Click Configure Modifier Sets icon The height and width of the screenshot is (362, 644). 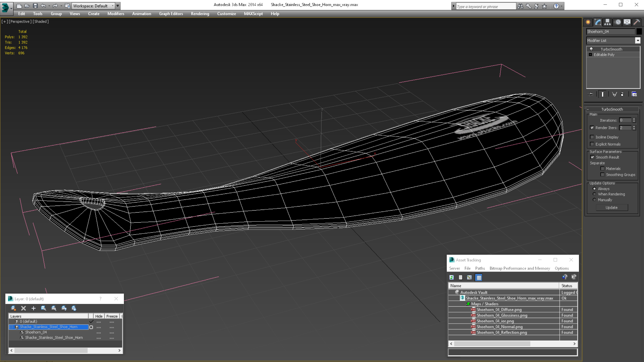(634, 94)
